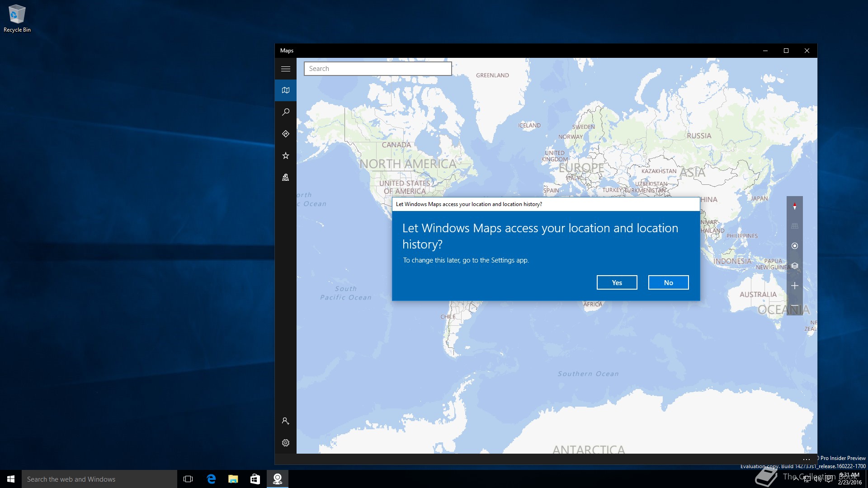Click the Maps Search input field
Image resolution: width=868 pixels, height=488 pixels.
coord(378,69)
